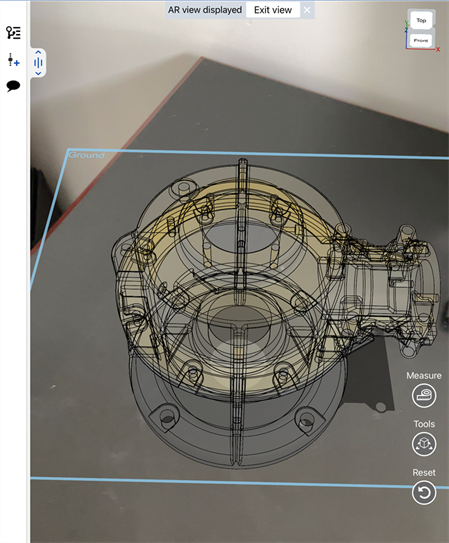Expand the side panel handle up chevron
The image size is (449, 543).
pyautogui.click(x=38, y=52)
